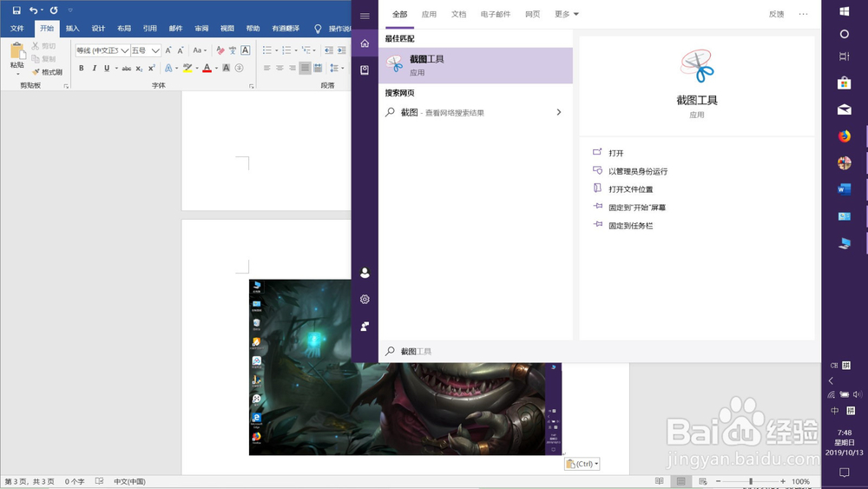
Task: Decrease paragraph indent
Action: click(x=329, y=50)
